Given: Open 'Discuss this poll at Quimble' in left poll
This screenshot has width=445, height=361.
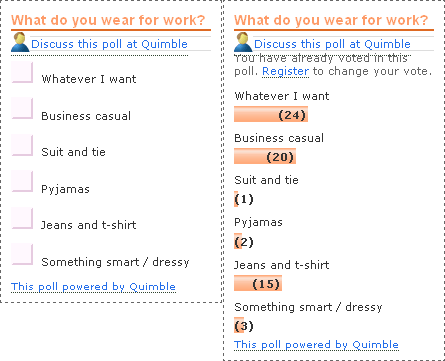Looking at the screenshot, I should coord(109,44).
